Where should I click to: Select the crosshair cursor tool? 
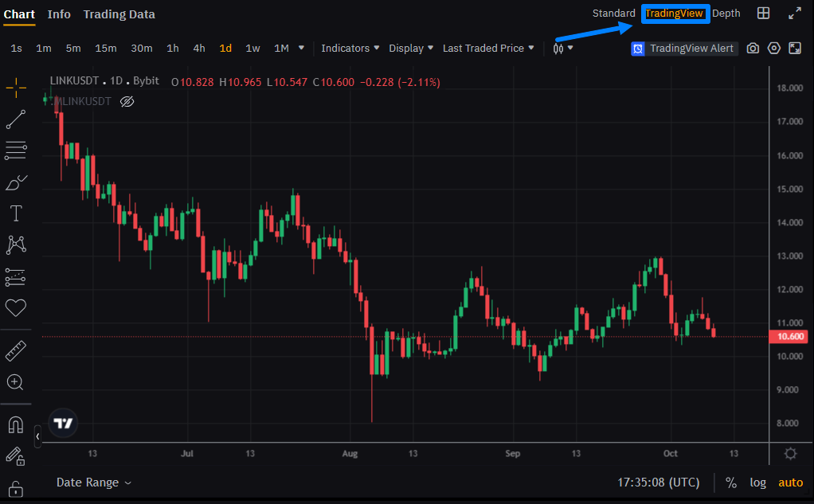[x=16, y=88]
